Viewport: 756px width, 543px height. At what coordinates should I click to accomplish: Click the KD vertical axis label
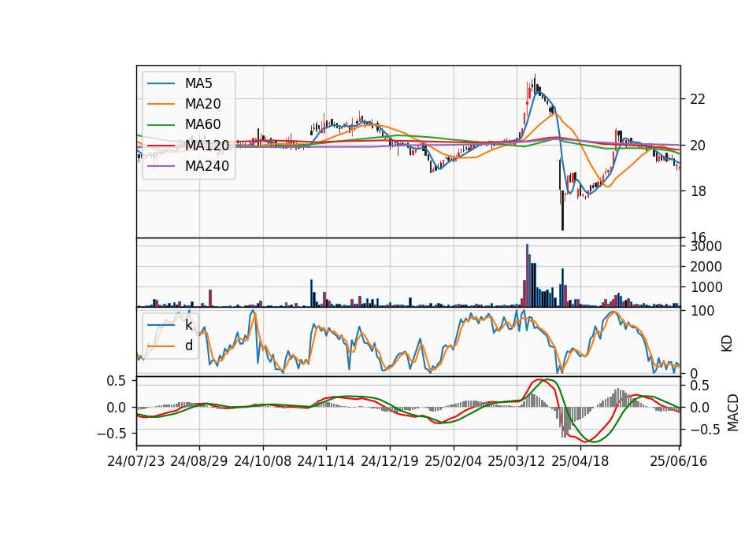point(727,343)
